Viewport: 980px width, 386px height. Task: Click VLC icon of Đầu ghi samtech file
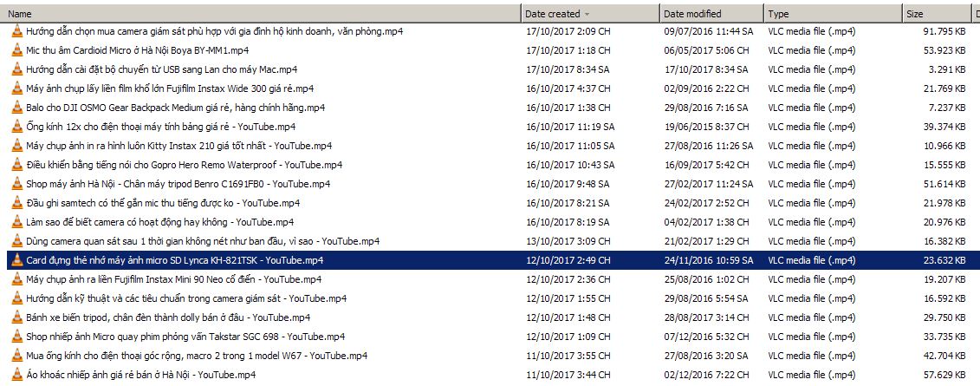point(16,203)
